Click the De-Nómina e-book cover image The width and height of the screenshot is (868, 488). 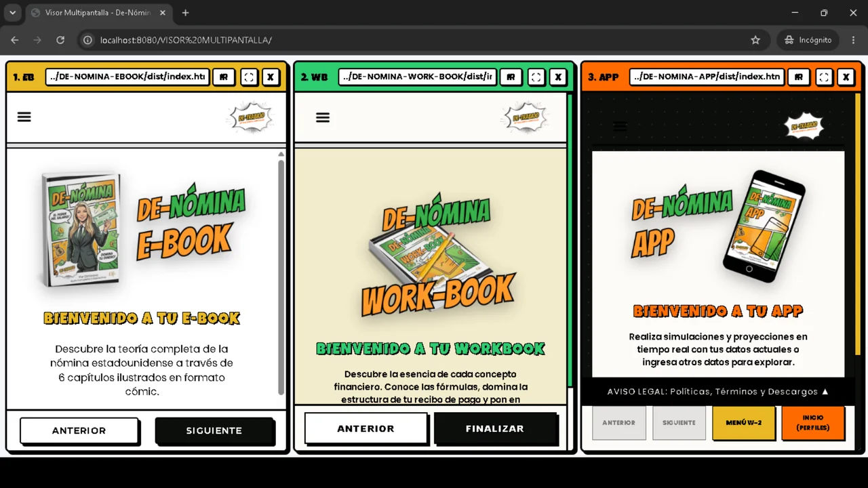(x=82, y=230)
